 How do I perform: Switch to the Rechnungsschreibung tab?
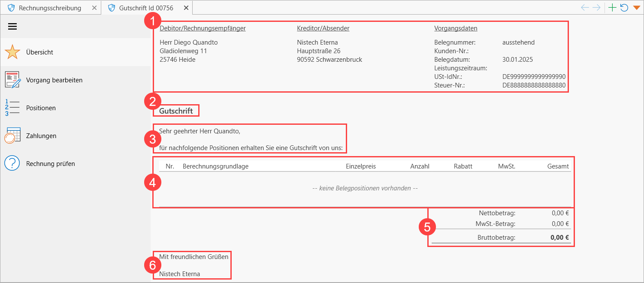[x=50, y=8]
